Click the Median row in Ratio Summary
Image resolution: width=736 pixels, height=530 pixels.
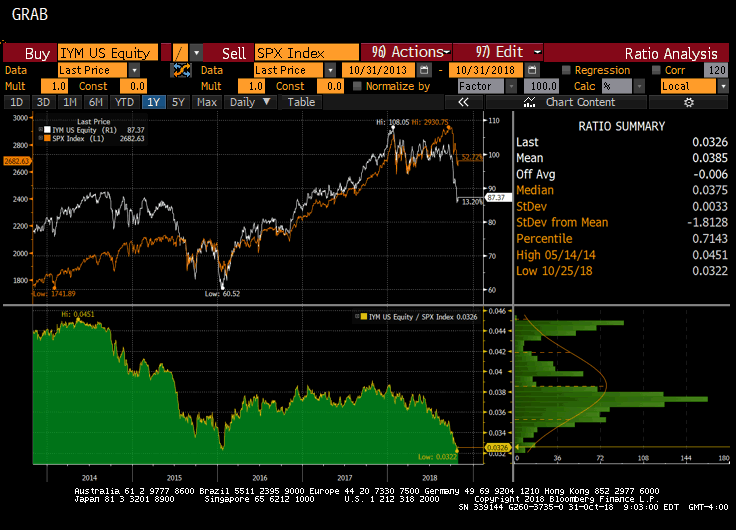(x=621, y=190)
